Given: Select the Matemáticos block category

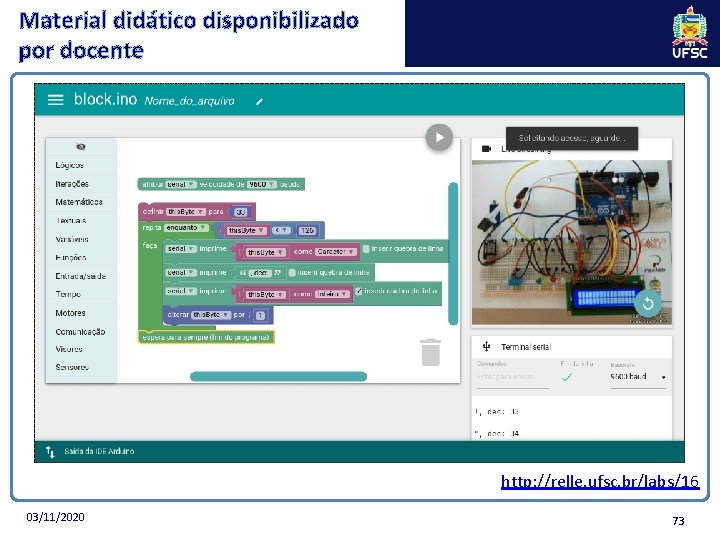Looking at the screenshot, I should coord(79,202).
